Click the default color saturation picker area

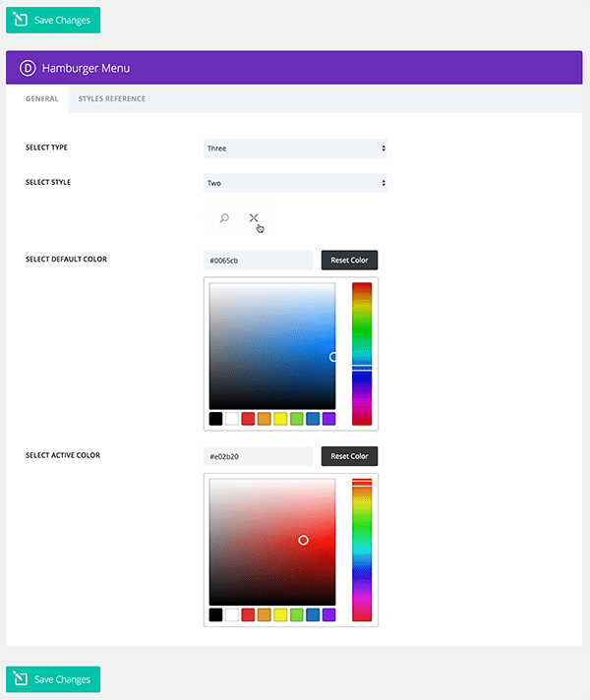272,345
